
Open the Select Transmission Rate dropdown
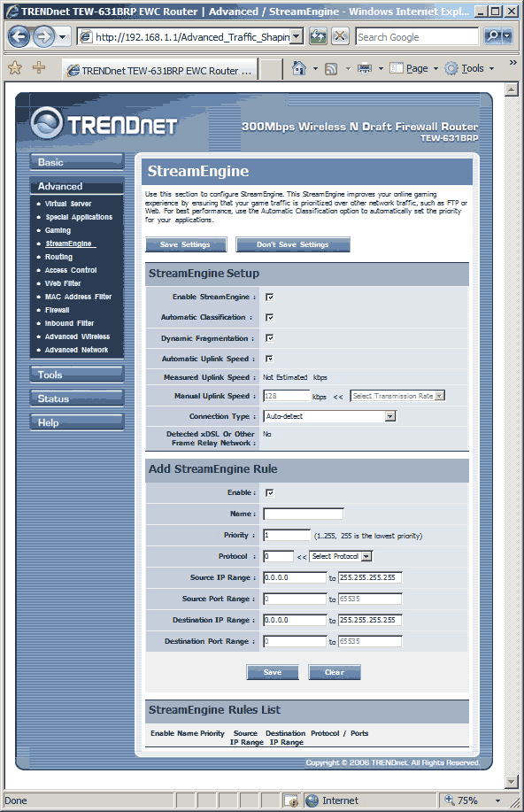point(397,396)
